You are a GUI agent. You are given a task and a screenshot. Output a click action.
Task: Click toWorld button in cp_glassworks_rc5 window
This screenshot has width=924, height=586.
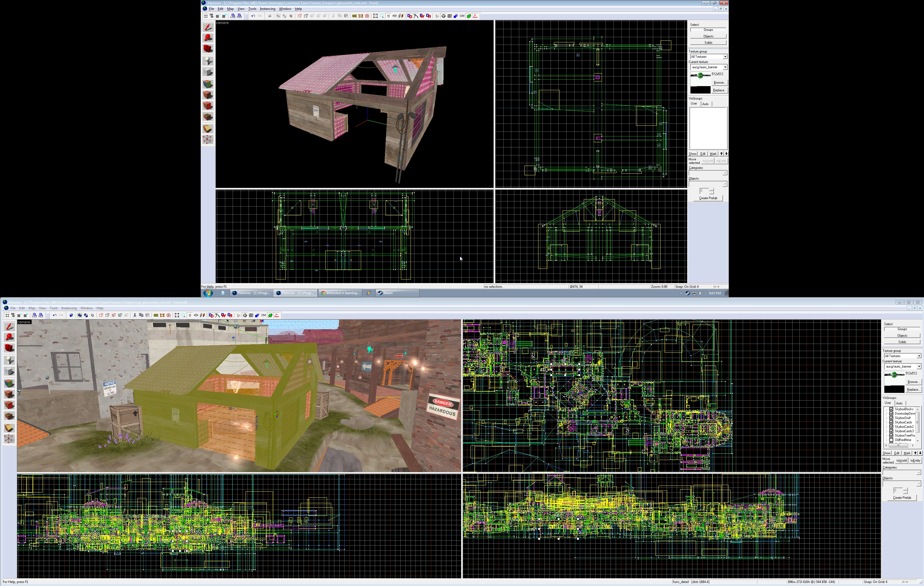[901, 461]
